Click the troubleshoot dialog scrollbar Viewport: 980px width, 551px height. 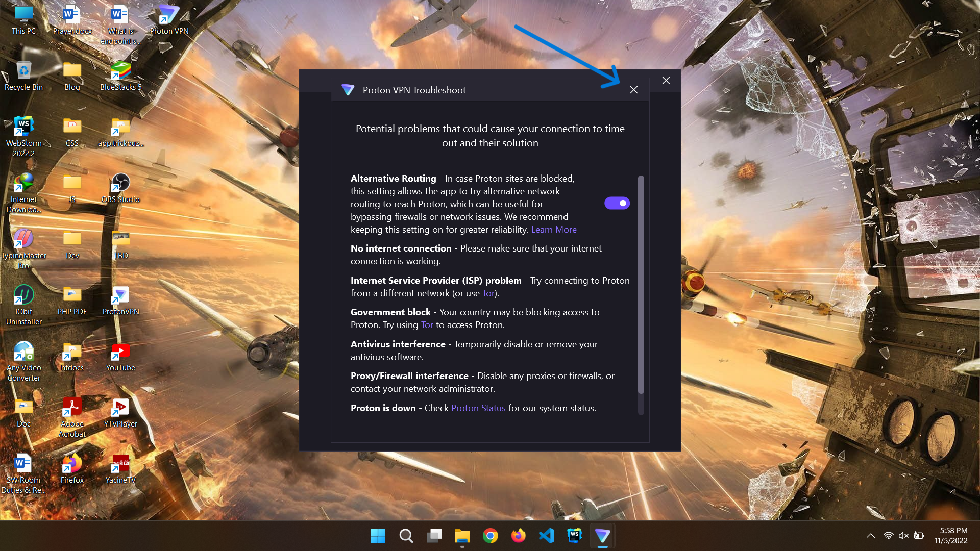(x=641, y=284)
